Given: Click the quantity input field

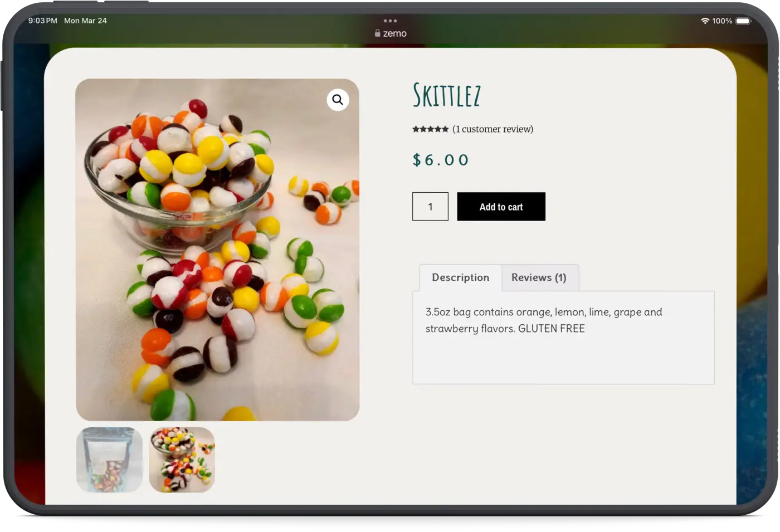Looking at the screenshot, I should pos(430,207).
